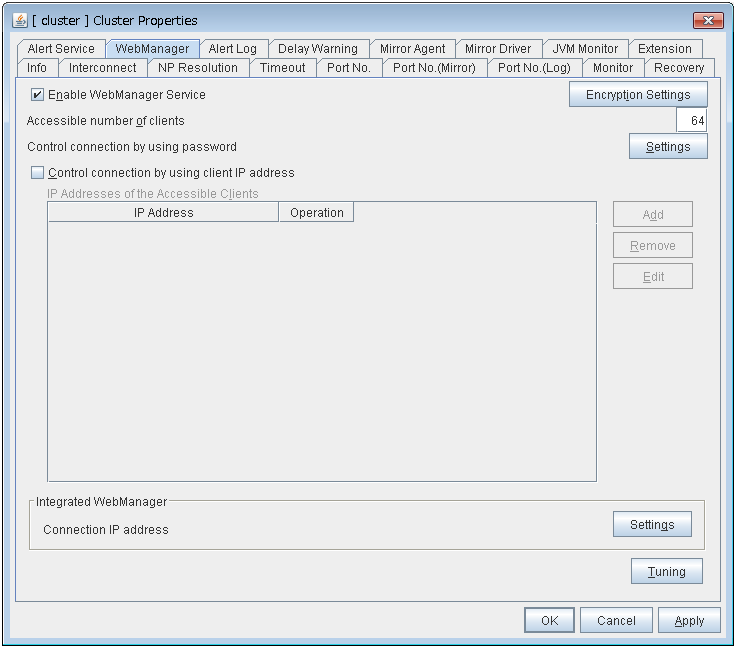Open password connection Settings button
This screenshot has width=736, height=648.
click(x=668, y=147)
